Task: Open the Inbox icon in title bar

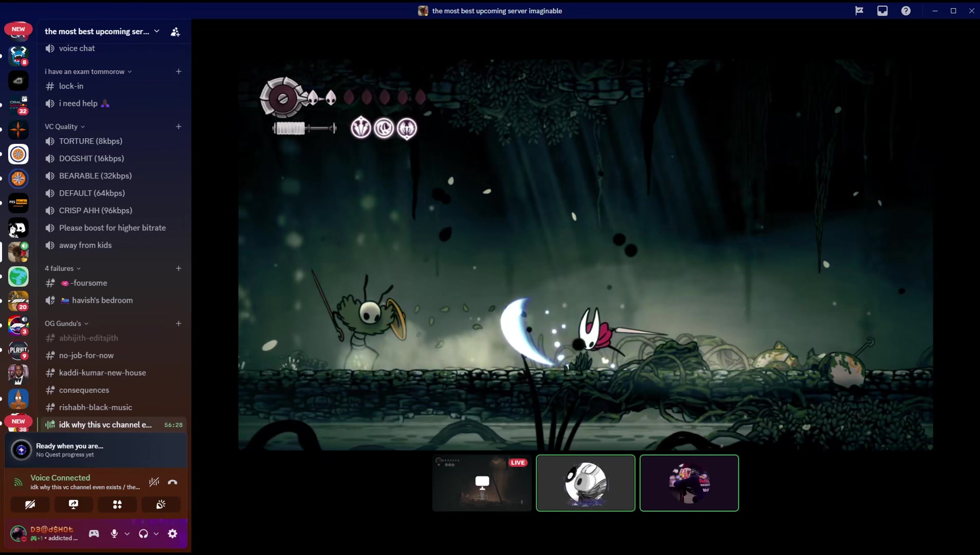Action: pyautogui.click(x=882, y=11)
